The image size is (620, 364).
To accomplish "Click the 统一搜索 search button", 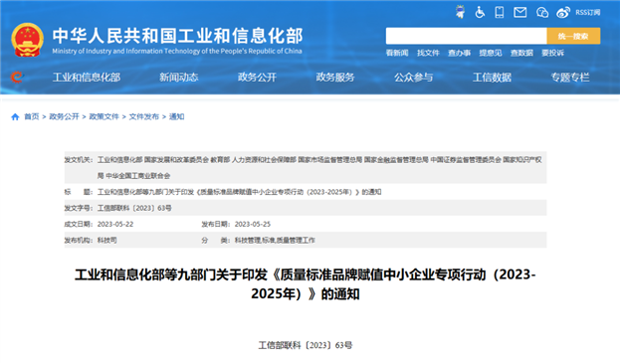I will tap(573, 36).
